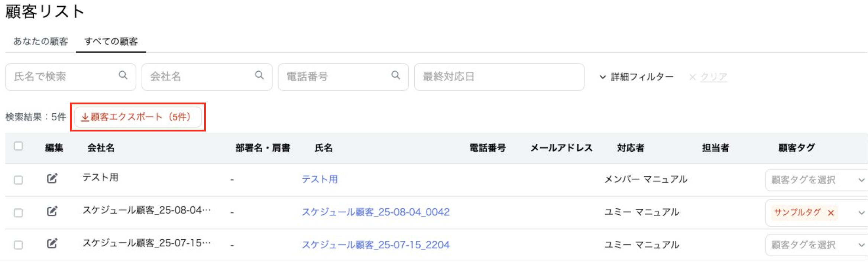Click the 最終対応日 date input field
The width and height of the screenshot is (868, 263).
click(x=499, y=77)
